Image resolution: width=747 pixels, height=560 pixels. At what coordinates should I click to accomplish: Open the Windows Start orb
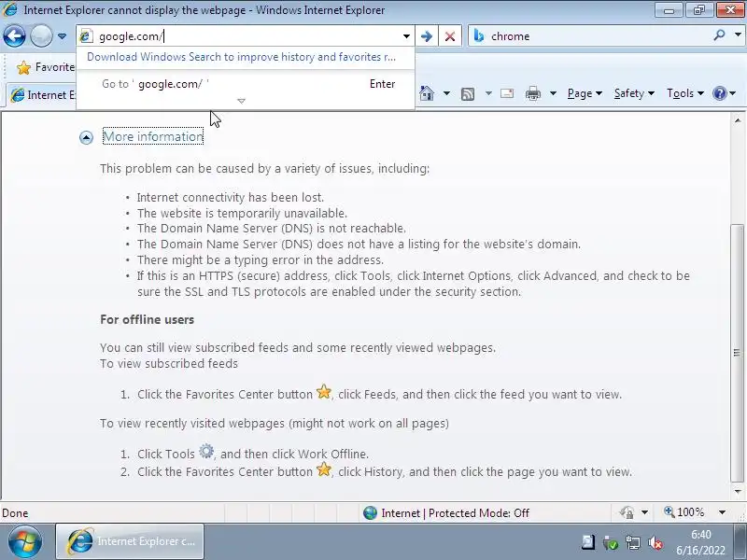click(25, 542)
